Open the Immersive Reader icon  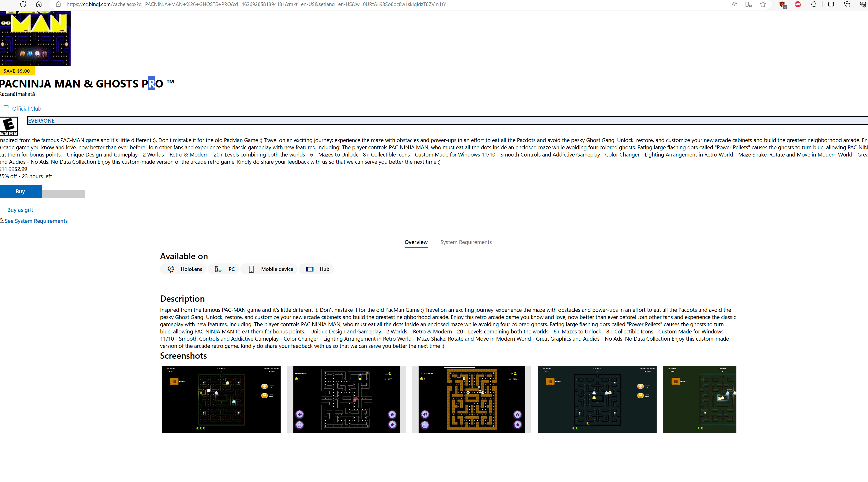[748, 4]
